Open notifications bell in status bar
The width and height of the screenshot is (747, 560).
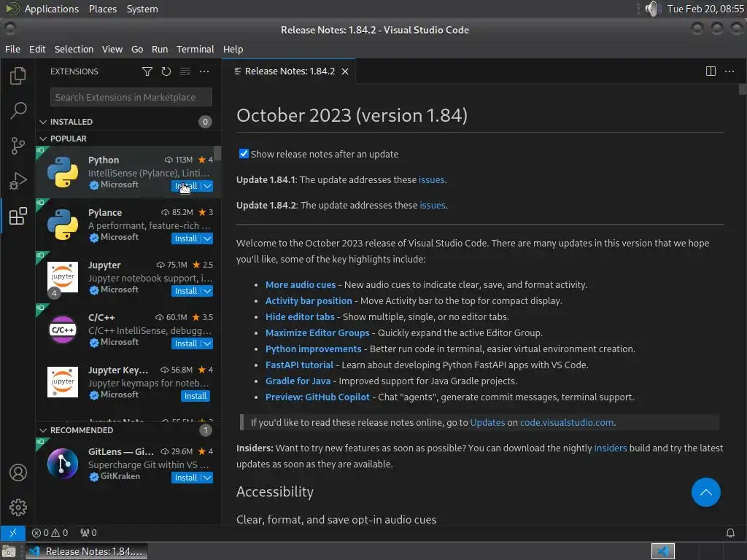click(x=730, y=533)
